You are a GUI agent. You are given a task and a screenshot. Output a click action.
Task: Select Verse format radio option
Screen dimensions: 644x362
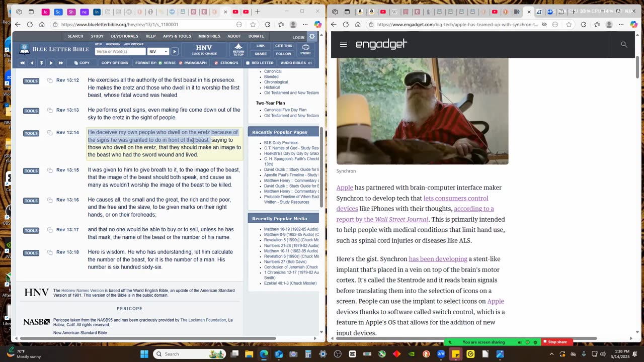(167, 63)
